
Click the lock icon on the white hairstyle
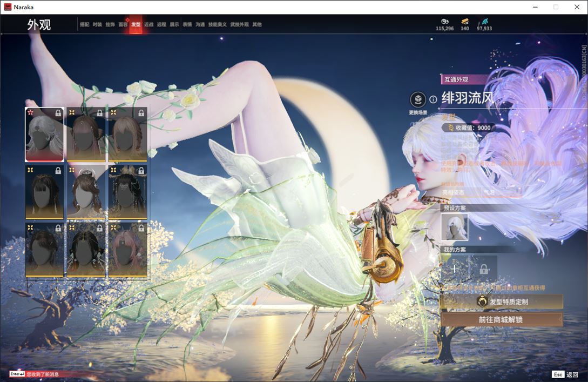click(x=58, y=113)
